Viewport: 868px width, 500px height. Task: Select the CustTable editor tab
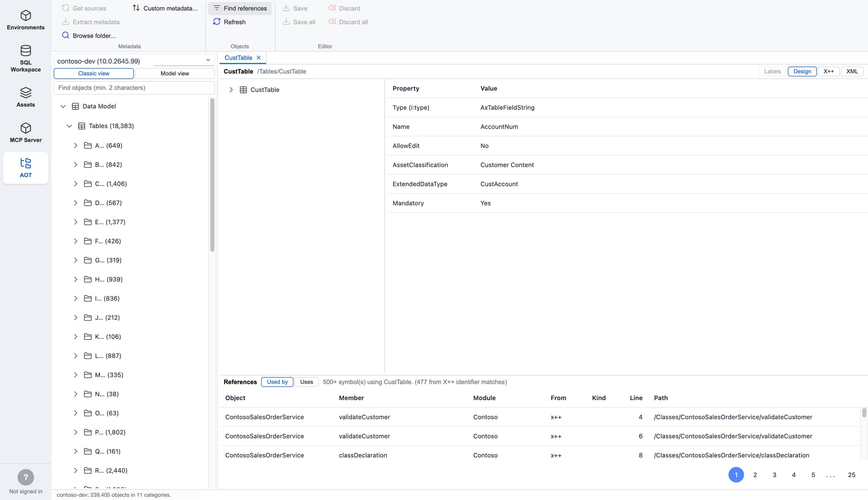(x=238, y=58)
